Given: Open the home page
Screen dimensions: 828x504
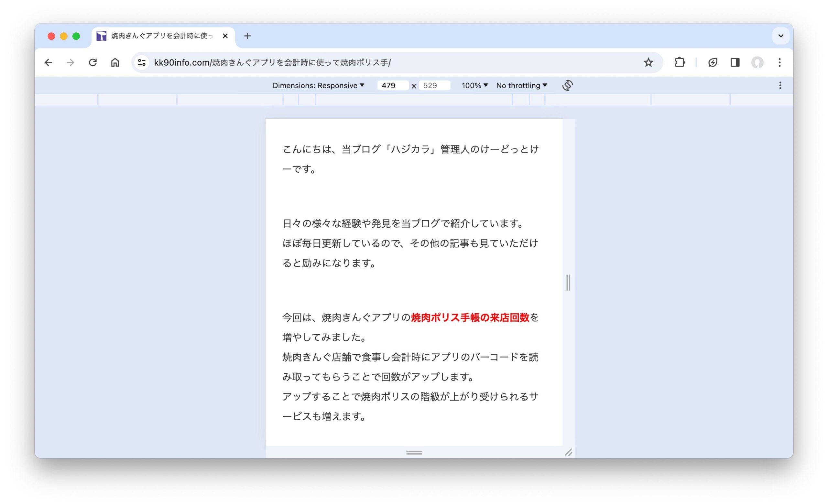Looking at the screenshot, I should tap(115, 62).
